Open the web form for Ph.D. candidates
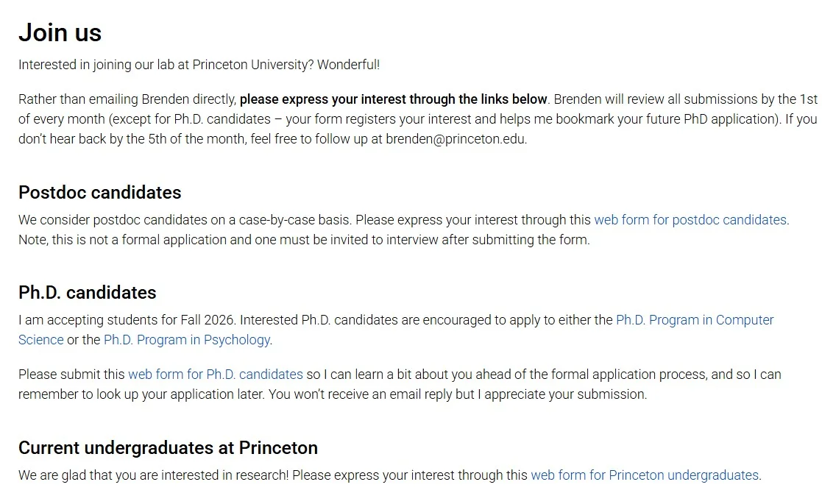The width and height of the screenshot is (822, 504). pyautogui.click(x=216, y=375)
